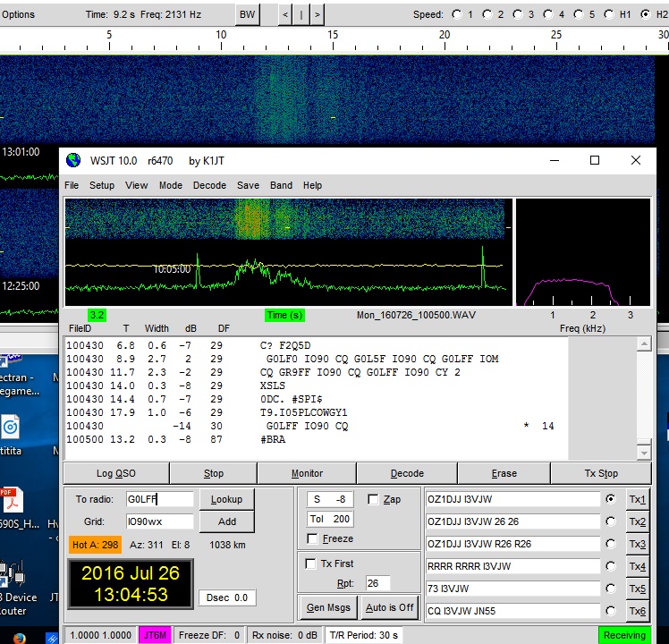This screenshot has width=669, height=644.
Task: Open the Mode menu
Action: pos(171,185)
